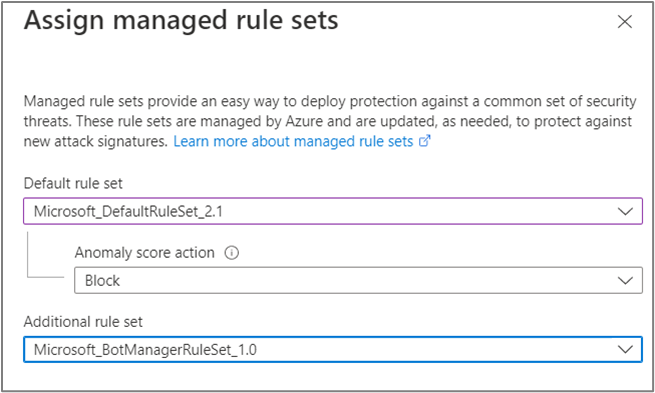Select the Microsoft_DefaultRuleSet_2.1 combo box value

128,211
